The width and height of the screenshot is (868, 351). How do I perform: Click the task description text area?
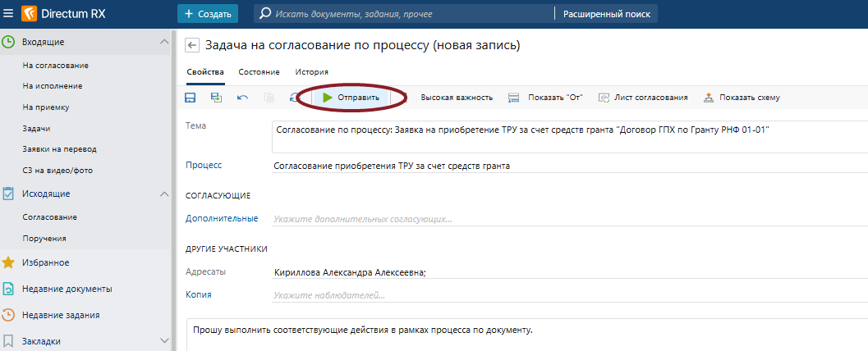click(527, 335)
